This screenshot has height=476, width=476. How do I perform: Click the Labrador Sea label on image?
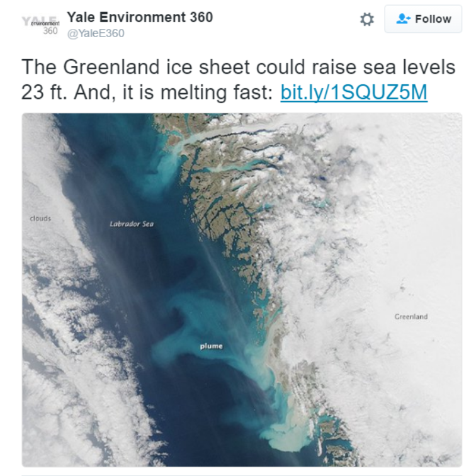pyautogui.click(x=132, y=224)
